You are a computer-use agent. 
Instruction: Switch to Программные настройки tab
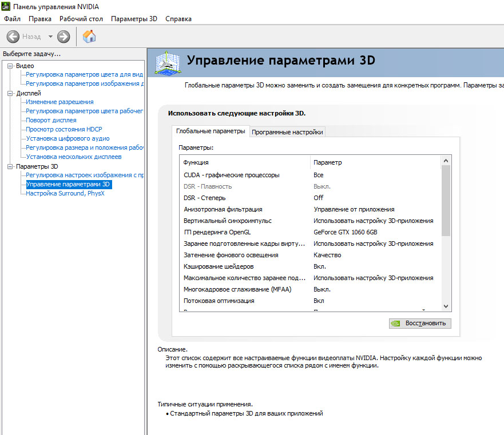click(287, 132)
